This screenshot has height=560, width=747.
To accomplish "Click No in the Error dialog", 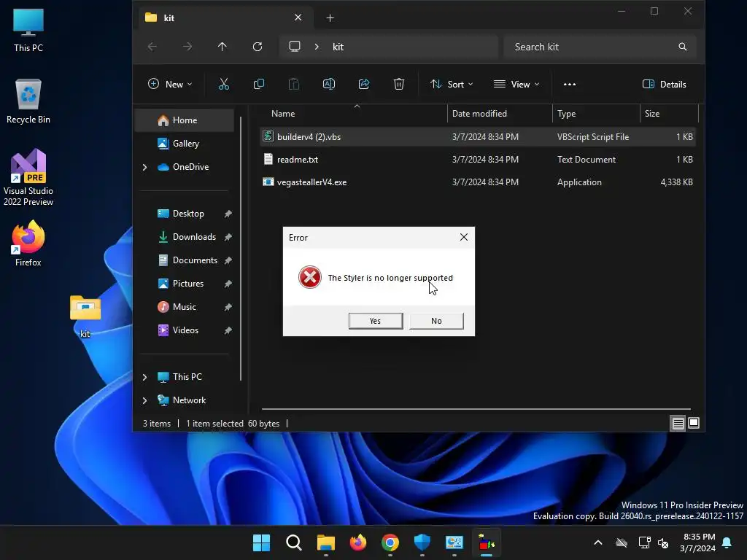I will click(x=436, y=321).
